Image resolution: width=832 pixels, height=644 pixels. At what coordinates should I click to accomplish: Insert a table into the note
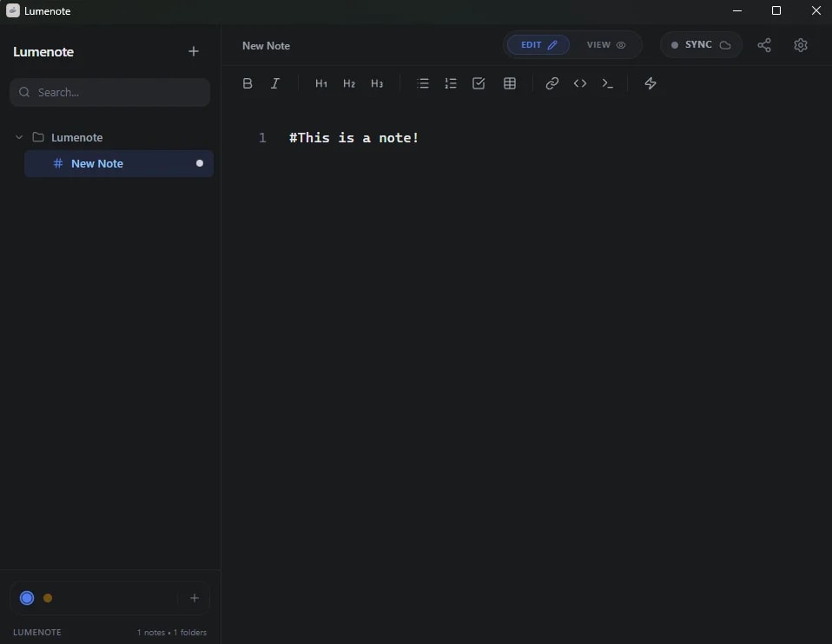point(510,82)
